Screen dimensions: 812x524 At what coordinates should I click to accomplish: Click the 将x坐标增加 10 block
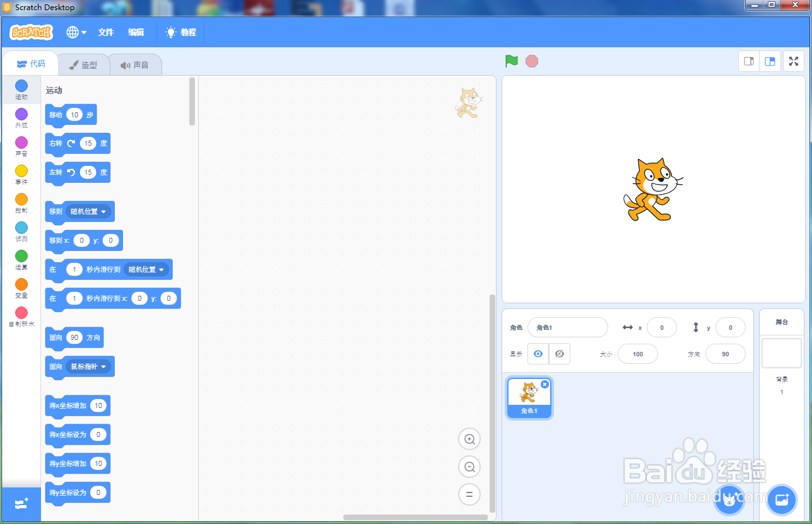pos(78,406)
